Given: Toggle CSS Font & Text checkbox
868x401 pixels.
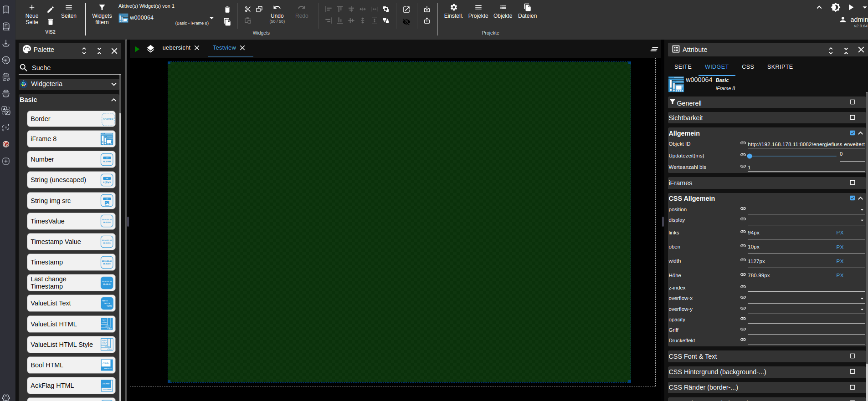Looking at the screenshot, I should tap(853, 356).
